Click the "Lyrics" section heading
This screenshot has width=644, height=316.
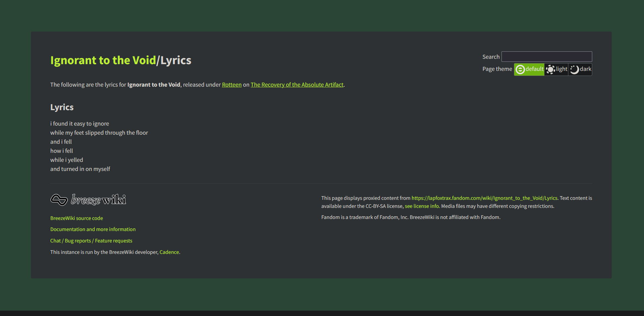(x=62, y=107)
